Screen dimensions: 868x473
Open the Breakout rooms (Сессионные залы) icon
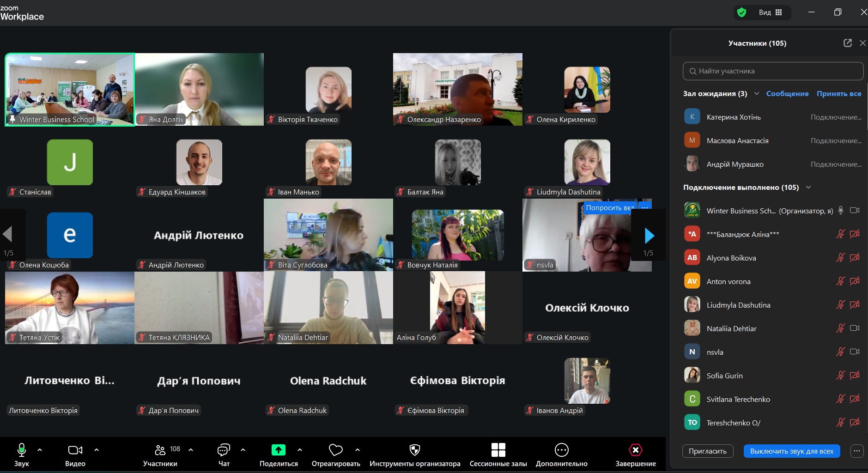point(498,450)
